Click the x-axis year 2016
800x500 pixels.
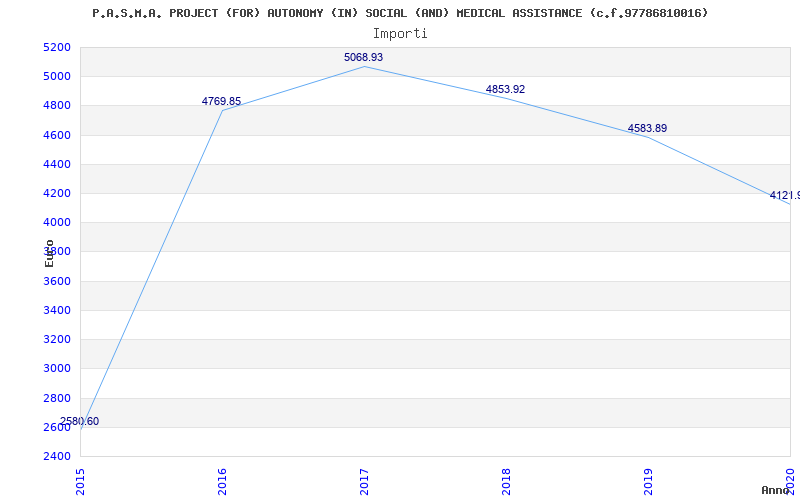click(222, 482)
